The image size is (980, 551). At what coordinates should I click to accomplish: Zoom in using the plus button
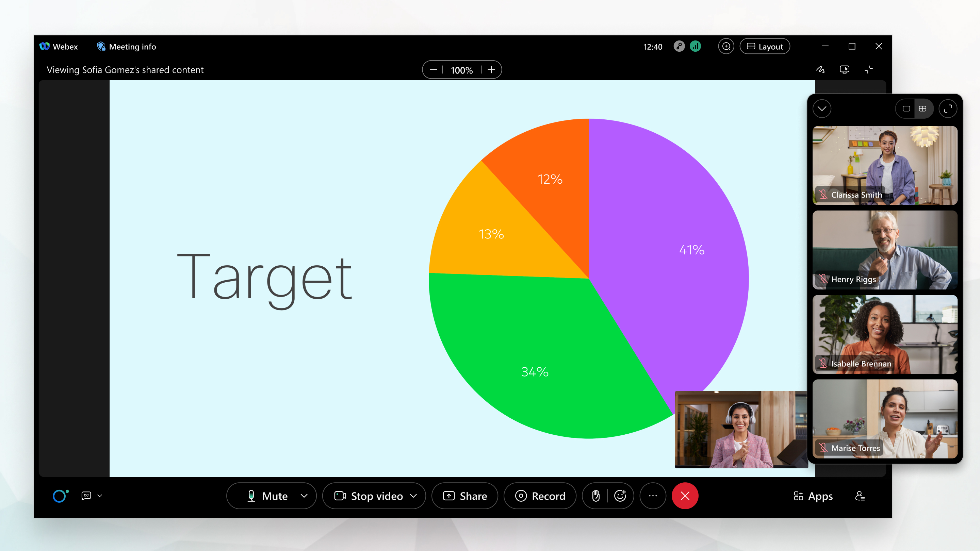click(491, 70)
